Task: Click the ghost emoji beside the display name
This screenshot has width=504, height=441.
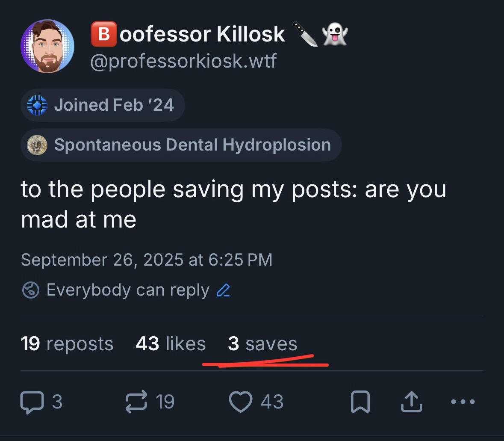Action: 335,34
